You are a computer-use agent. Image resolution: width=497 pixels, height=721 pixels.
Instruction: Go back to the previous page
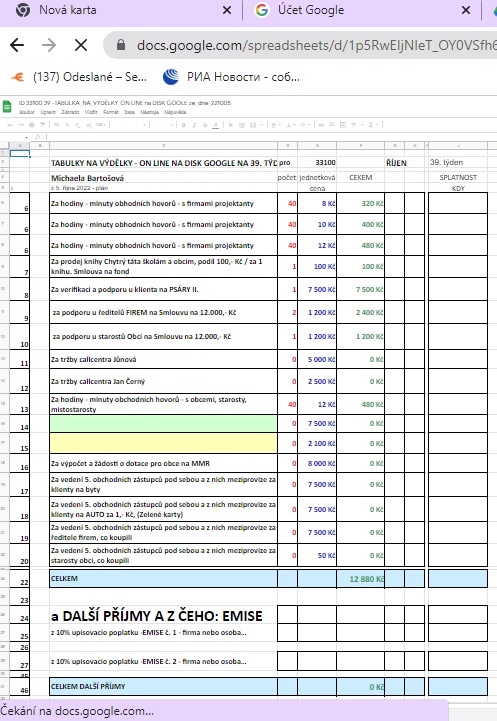tap(17, 45)
